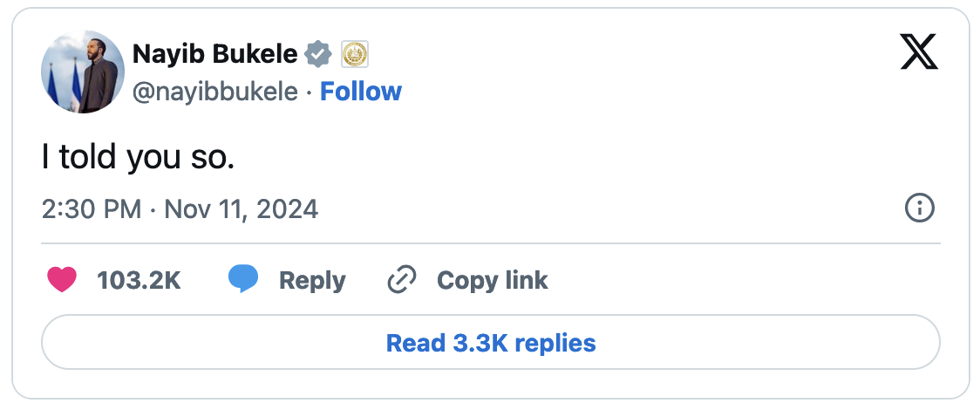The height and width of the screenshot is (410, 980).
Task: Click the X logo
Action: tap(918, 54)
